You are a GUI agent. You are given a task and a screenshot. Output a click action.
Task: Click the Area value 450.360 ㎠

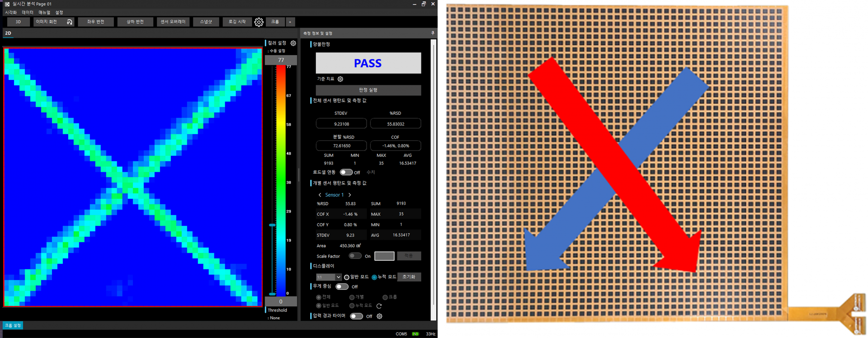pos(350,246)
